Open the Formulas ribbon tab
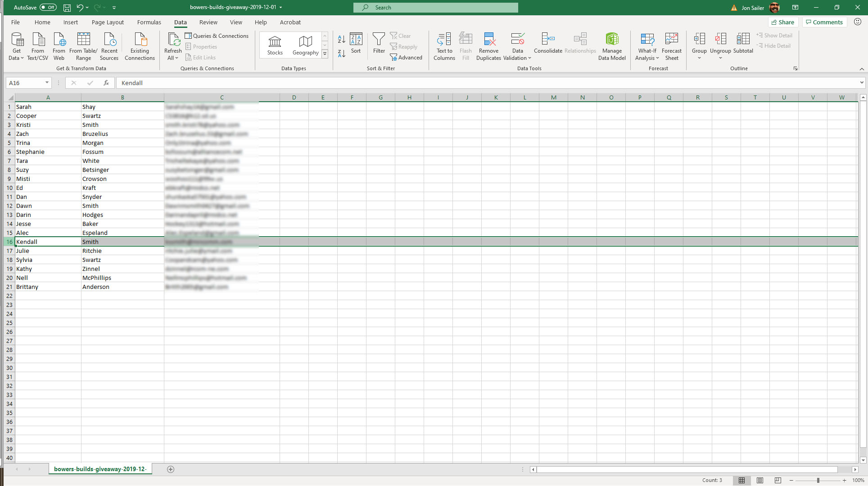 point(149,22)
